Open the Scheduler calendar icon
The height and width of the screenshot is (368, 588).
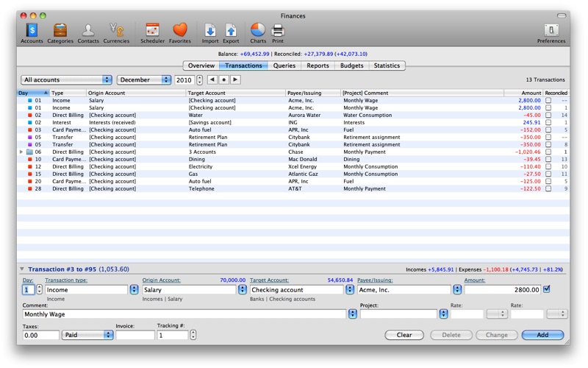[x=153, y=30]
